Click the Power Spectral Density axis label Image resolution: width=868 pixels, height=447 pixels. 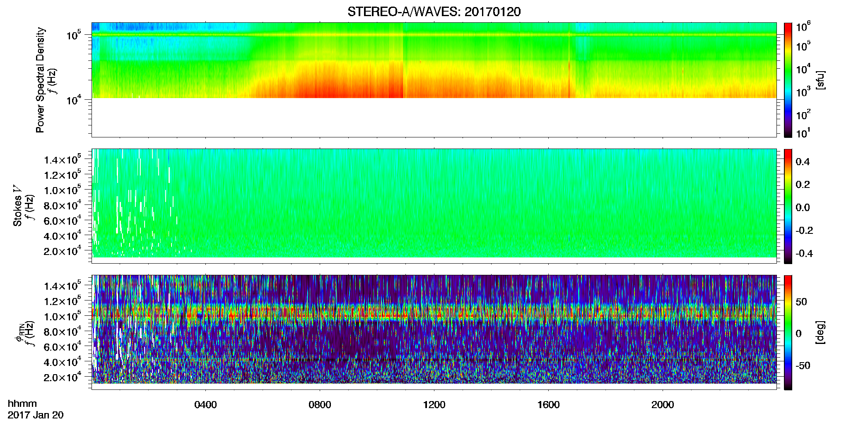pyautogui.click(x=40, y=80)
